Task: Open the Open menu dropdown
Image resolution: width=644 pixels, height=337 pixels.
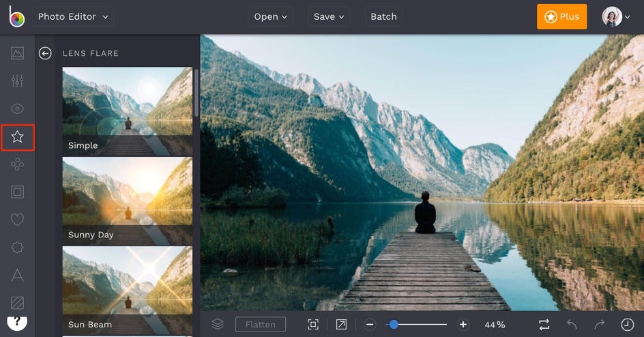Action: pos(270,17)
